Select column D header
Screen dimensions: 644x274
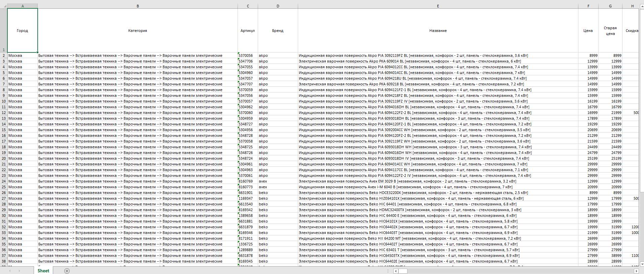coord(278,6)
